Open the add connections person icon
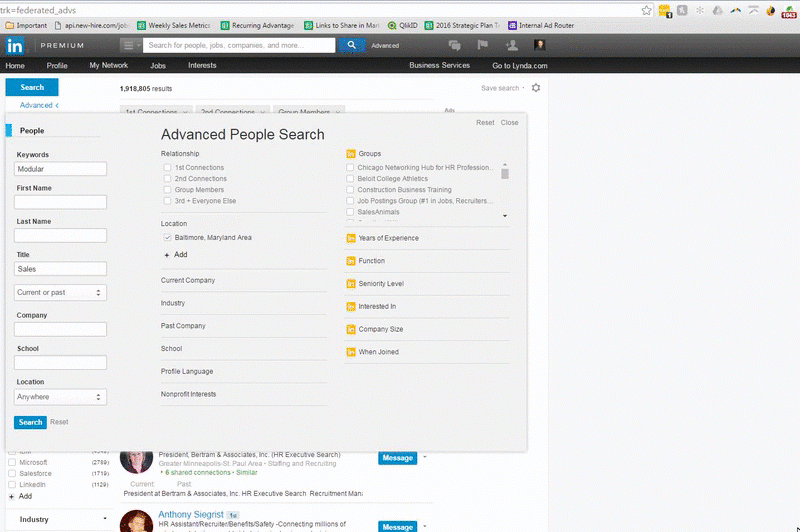The width and height of the screenshot is (800, 532). (x=512, y=45)
